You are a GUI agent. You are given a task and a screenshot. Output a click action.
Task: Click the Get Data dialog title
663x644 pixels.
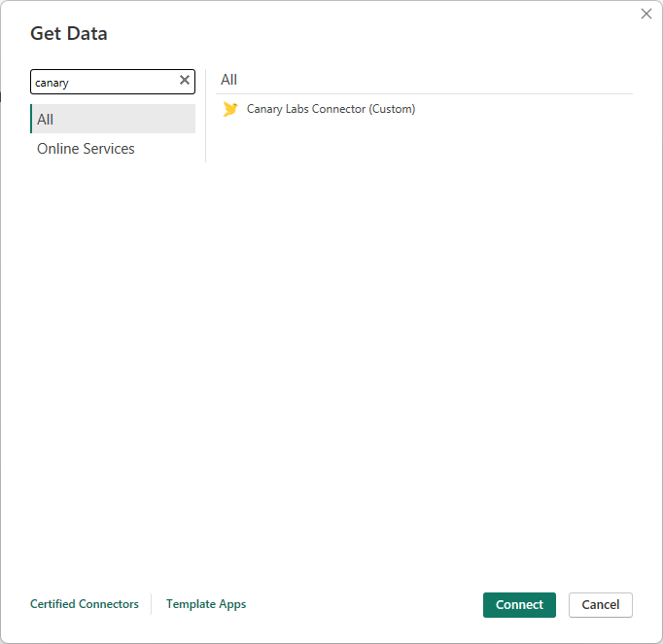pyautogui.click(x=69, y=34)
